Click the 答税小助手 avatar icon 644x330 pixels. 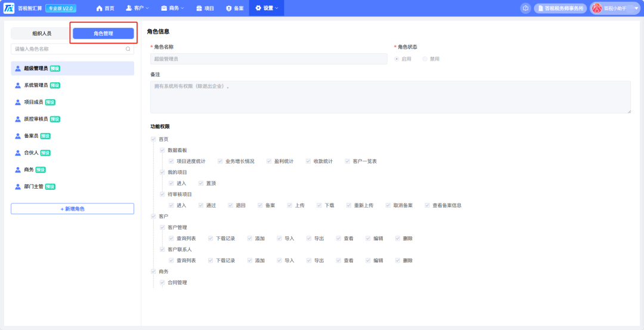tap(597, 8)
